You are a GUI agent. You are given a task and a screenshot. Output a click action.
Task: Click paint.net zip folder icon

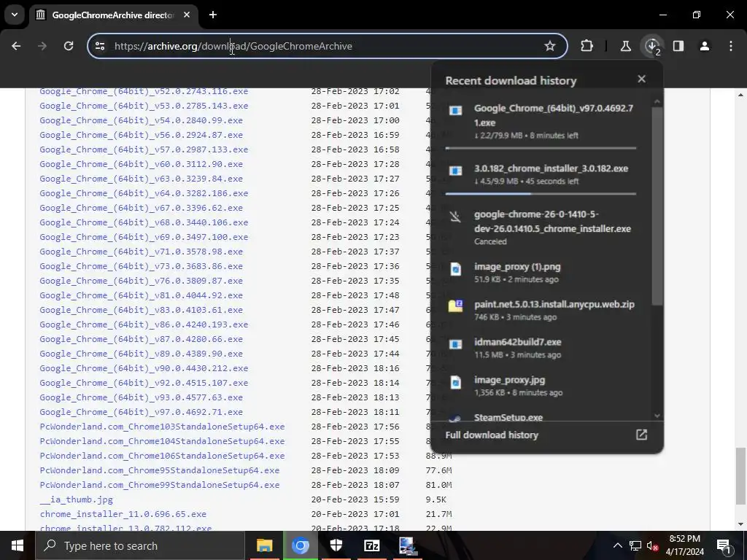(455, 306)
